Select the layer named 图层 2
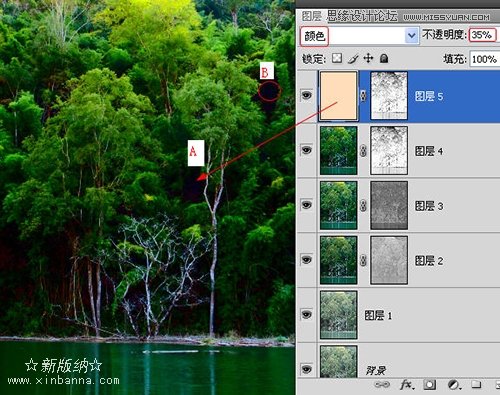This screenshot has width=500, height=395. (429, 261)
